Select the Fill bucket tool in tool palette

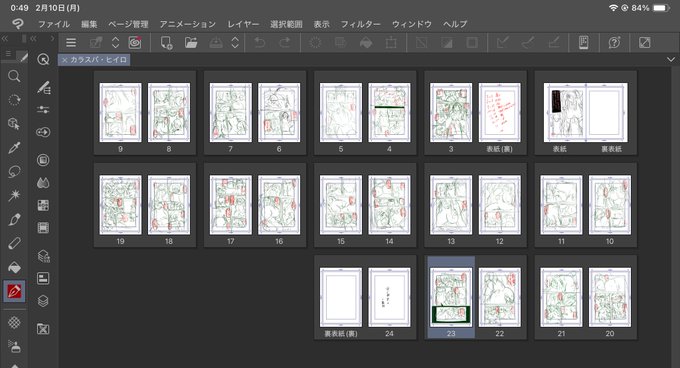14,267
